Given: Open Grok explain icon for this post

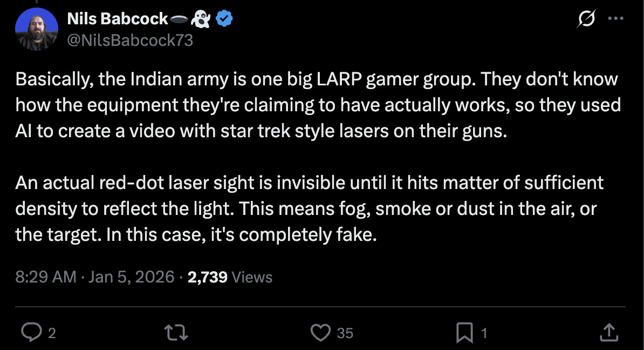Looking at the screenshot, I should (586, 19).
